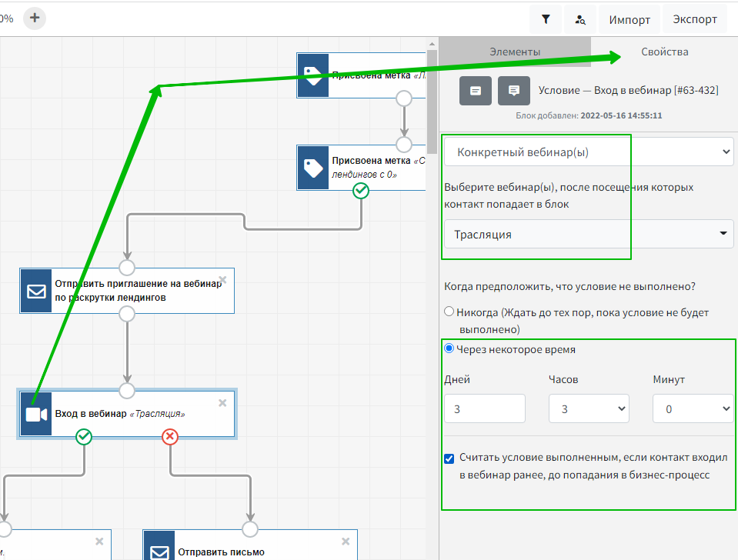Click the block note icon in properties
The image size is (738, 560).
coord(476,91)
